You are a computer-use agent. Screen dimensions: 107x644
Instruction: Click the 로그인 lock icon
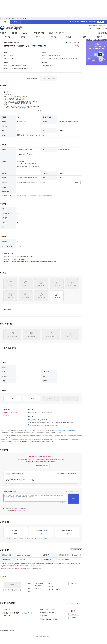tap(86, 28)
